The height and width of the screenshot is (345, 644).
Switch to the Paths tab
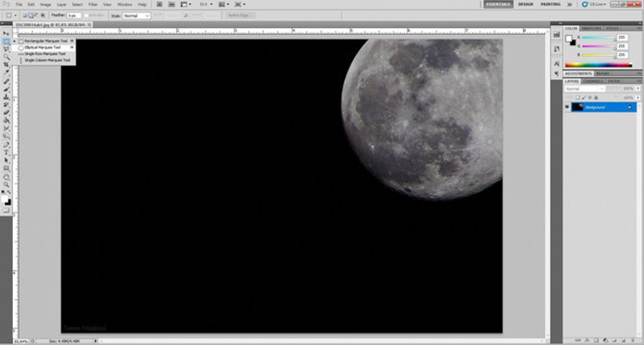tap(614, 81)
